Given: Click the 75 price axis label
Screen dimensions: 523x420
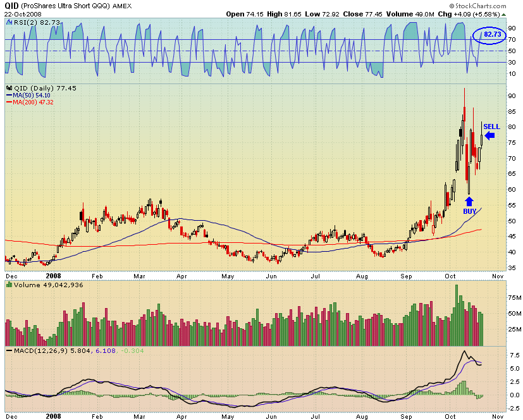Looking at the screenshot, I should (x=512, y=143).
